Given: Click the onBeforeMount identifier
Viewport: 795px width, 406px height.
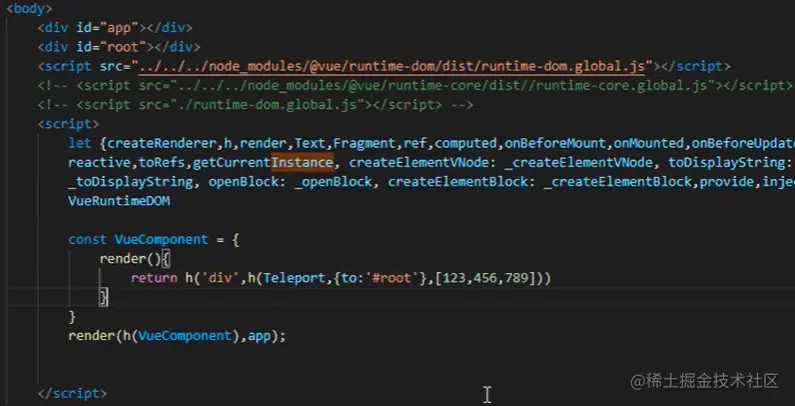Looking at the screenshot, I should [555, 143].
